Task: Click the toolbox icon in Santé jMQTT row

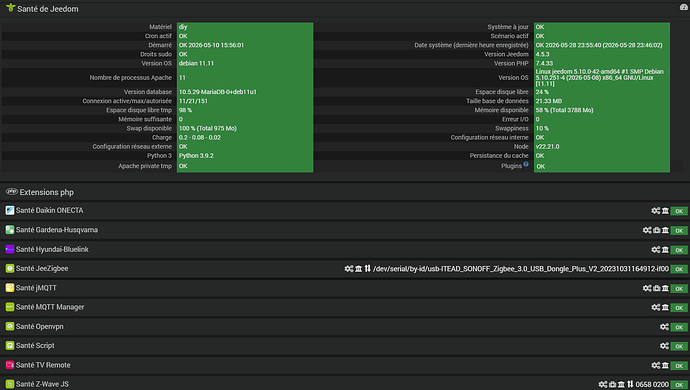Action: (x=657, y=288)
